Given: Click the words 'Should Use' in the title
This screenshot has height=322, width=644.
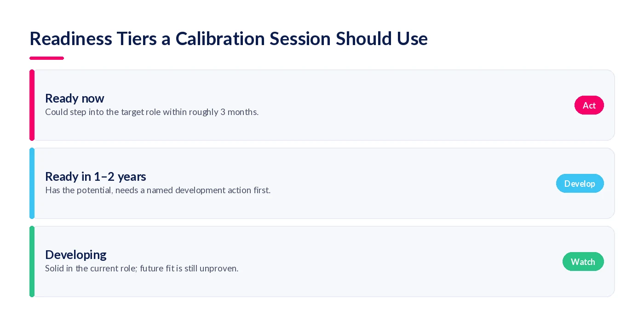Looking at the screenshot, I should (x=382, y=39).
